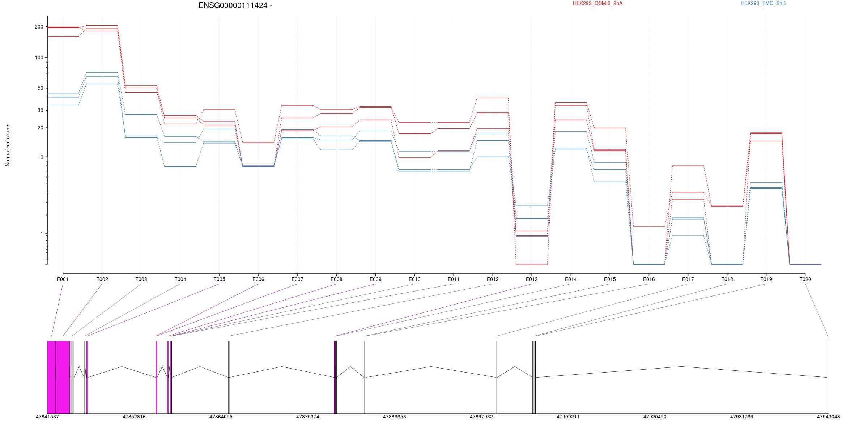Click exon label E004

(180, 279)
